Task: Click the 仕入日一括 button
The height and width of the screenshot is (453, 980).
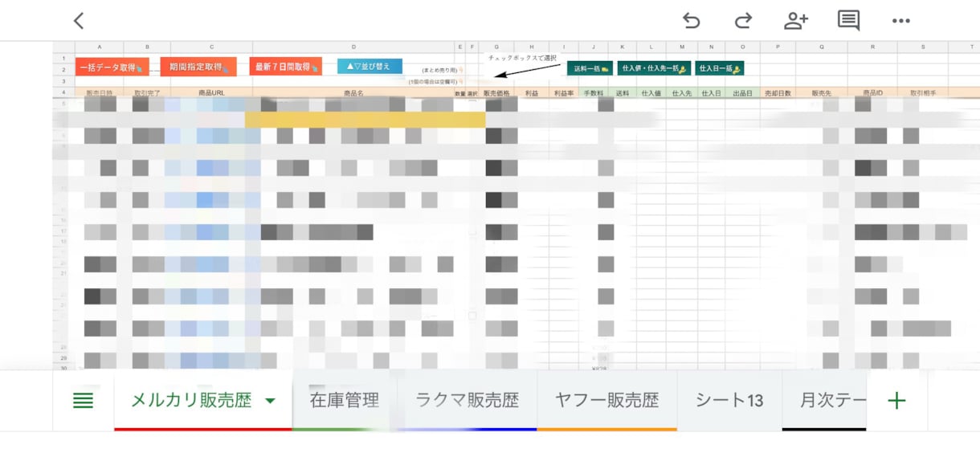Action: pyautogui.click(x=720, y=69)
